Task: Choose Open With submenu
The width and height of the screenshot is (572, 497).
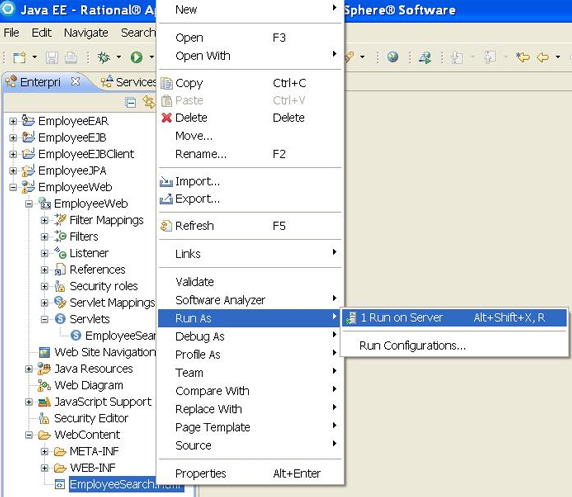Action: point(250,56)
